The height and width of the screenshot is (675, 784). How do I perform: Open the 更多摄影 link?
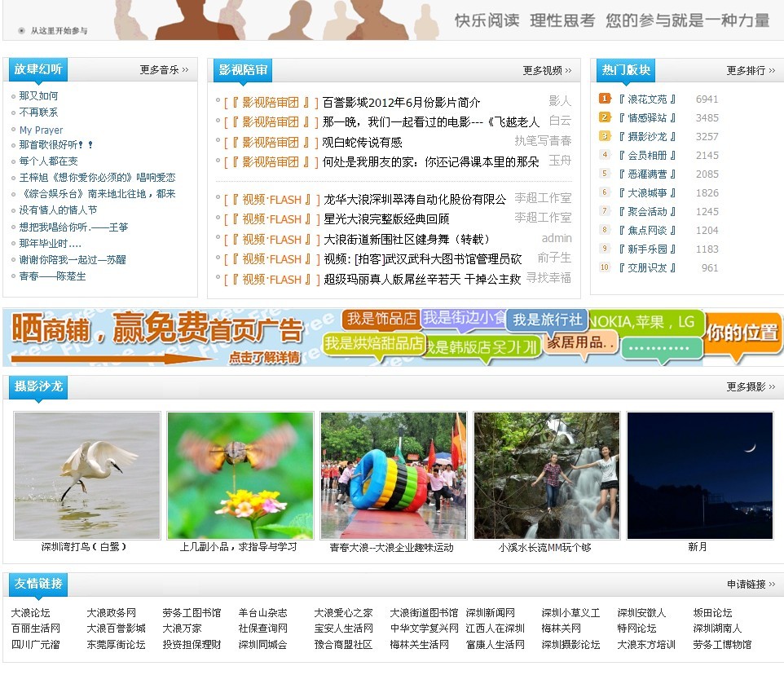pos(751,387)
